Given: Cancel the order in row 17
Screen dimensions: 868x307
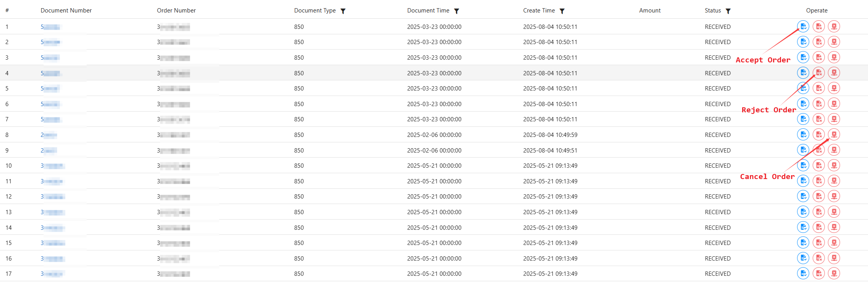Looking at the screenshot, I should (x=834, y=273).
